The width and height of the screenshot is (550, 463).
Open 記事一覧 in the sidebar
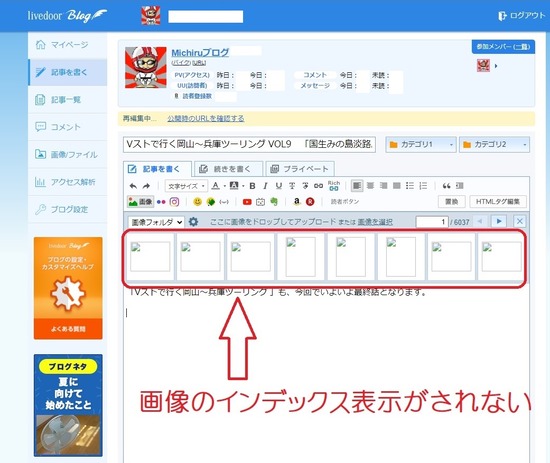click(68, 100)
